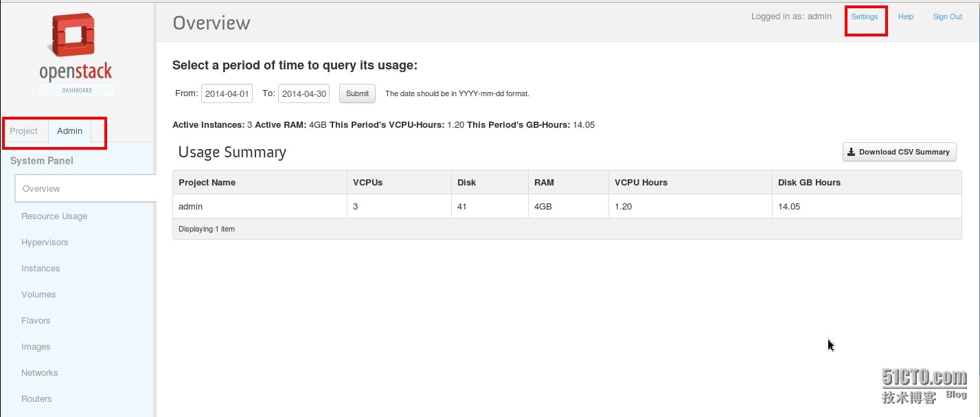
Task: Click the System Panel heading
Action: pyautogui.click(x=42, y=161)
